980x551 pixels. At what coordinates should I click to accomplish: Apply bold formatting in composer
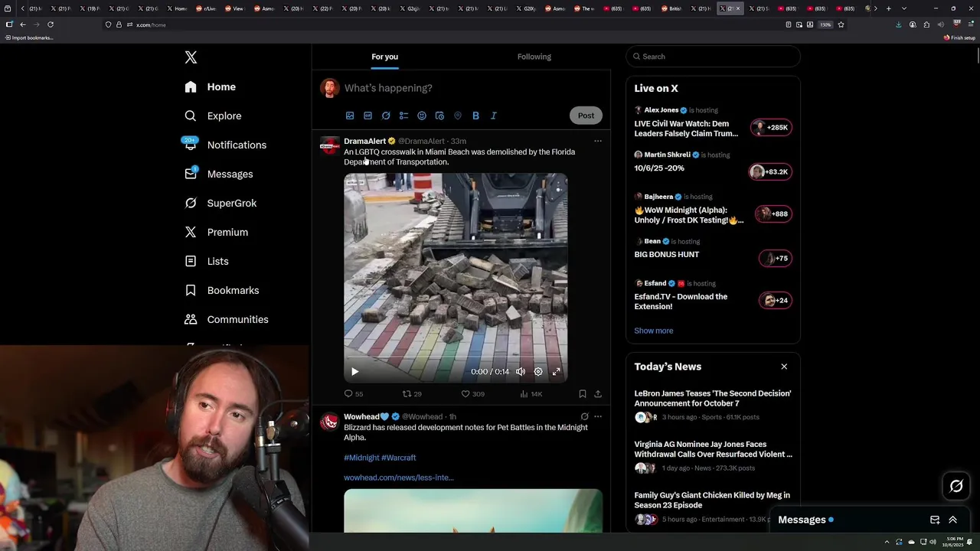tap(475, 116)
